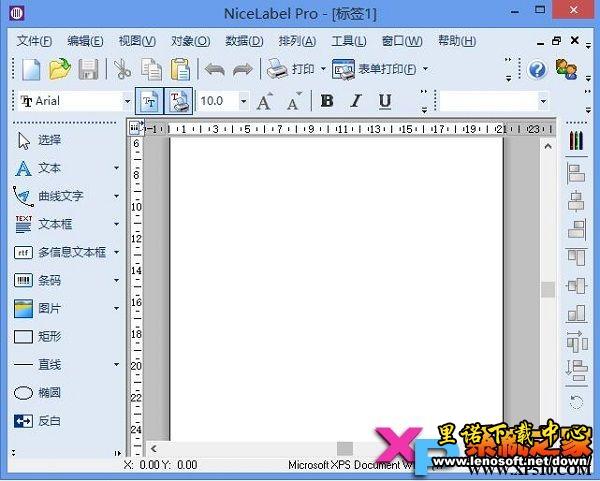Screen dimensions: 600x481
Task: Select the 反白 inverse tool
Action: (38, 421)
